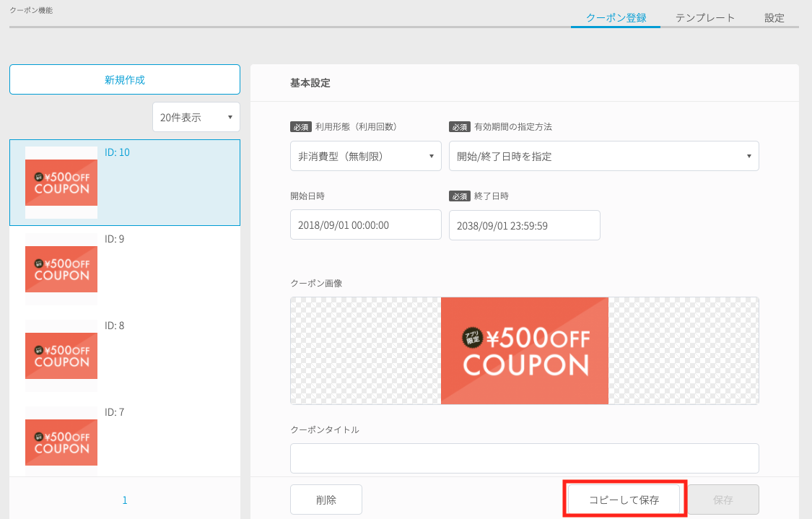The image size is (812, 519).
Task: Go to page 1 in pagination
Action: tap(124, 500)
